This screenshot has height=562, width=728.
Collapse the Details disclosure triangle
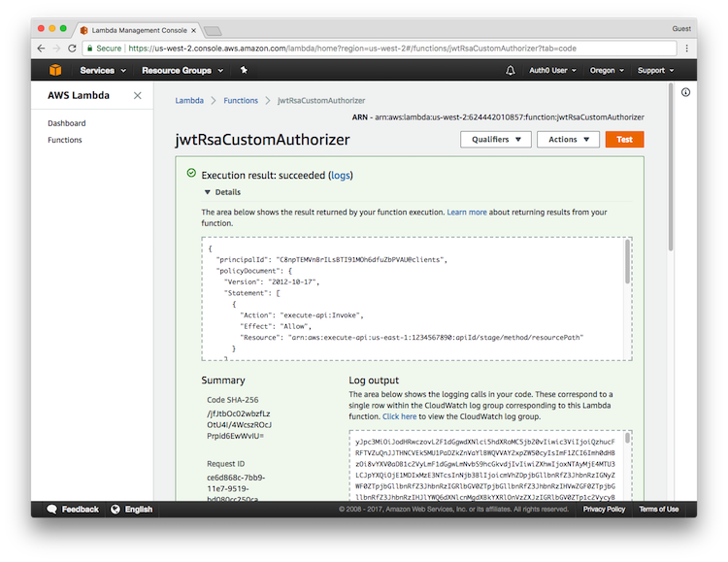(208, 192)
